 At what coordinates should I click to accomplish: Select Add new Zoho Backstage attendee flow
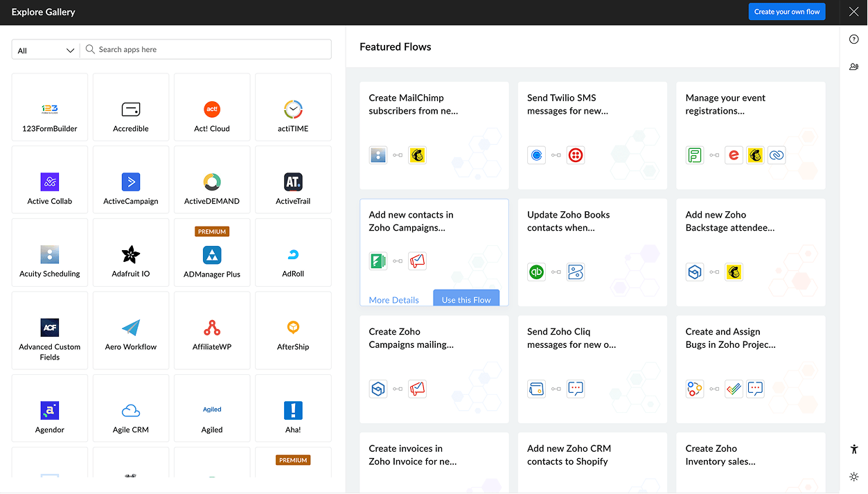point(751,252)
